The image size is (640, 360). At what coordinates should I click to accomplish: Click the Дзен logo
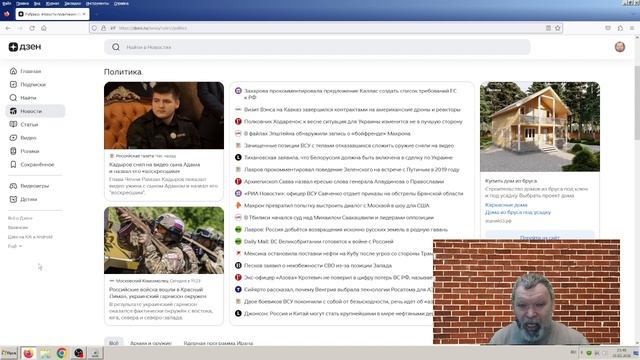(25, 47)
